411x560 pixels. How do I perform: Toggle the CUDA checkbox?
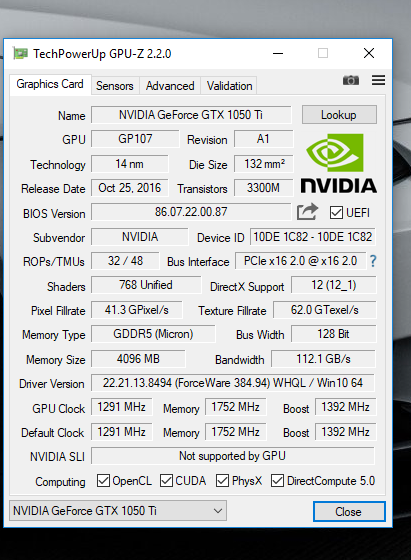tap(166, 481)
